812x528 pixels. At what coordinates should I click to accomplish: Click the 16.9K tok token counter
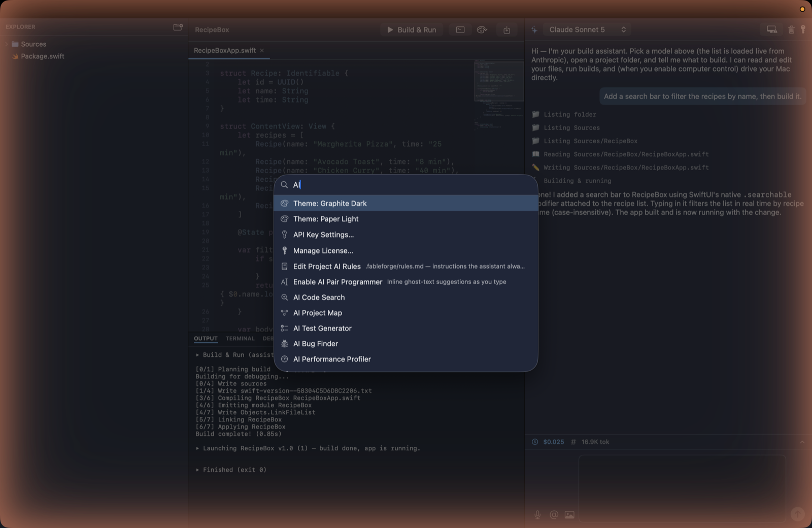click(590, 442)
